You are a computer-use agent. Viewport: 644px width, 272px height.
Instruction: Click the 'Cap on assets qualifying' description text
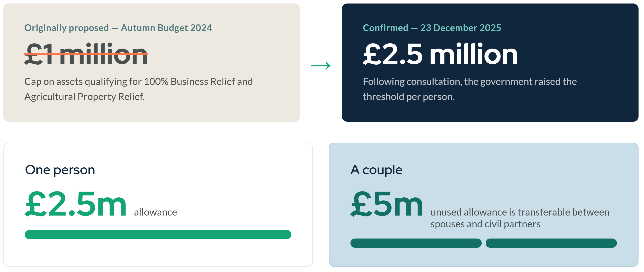[x=138, y=89]
